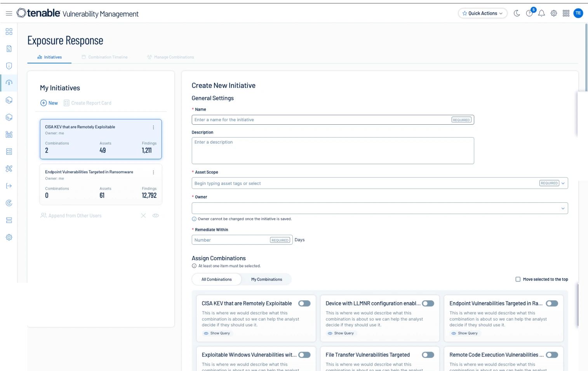This screenshot has width=588, height=371.
Task: Open the apps waffle grid icon top right
Action: coord(566,13)
